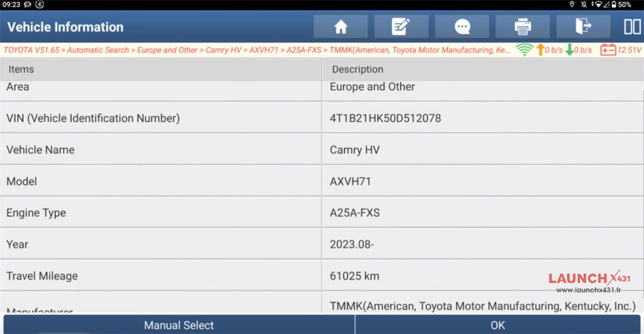Select the Europe and Other area value
The height and width of the screenshot is (334, 644).
pyautogui.click(x=372, y=87)
